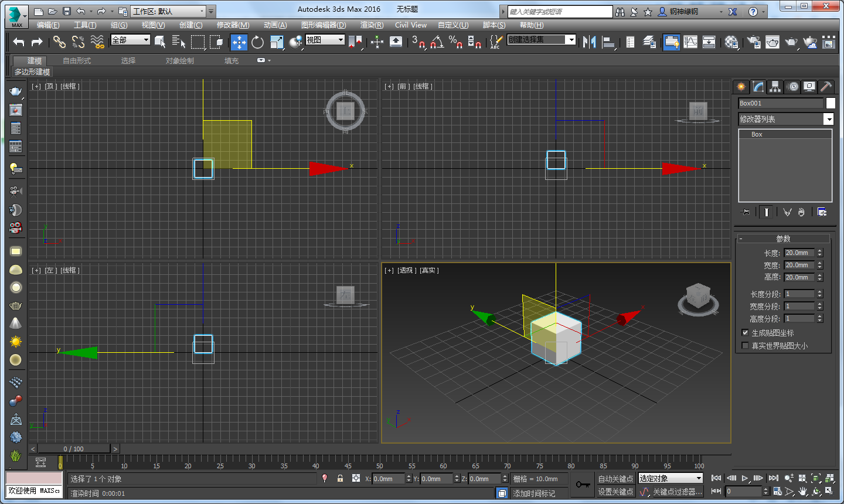Click the sun light icon in sidebar
Image resolution: width=844 pixels, height=504 pixels.
point(16,342)
